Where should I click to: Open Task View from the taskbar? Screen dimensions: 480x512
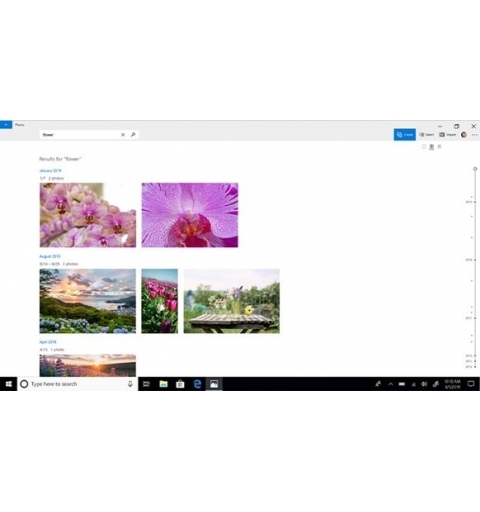tap(146, 384)
